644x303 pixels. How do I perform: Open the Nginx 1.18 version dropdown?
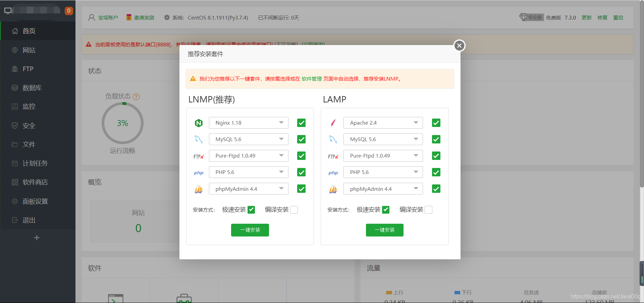click(x=249, y=123)
